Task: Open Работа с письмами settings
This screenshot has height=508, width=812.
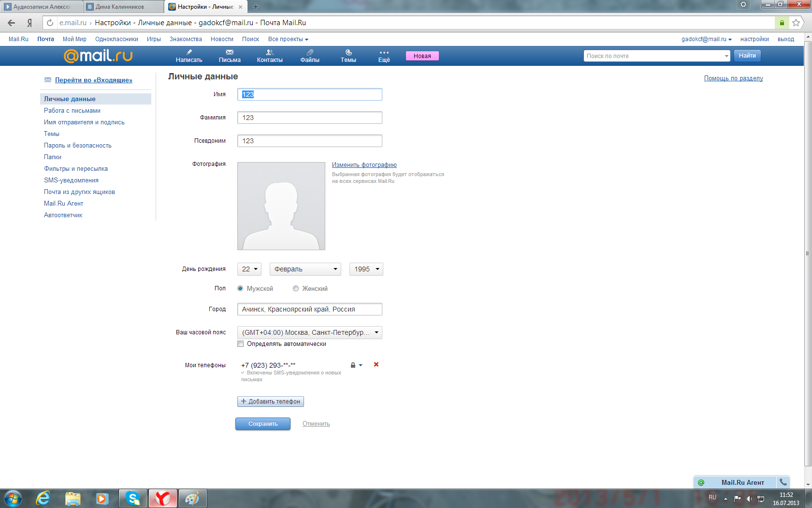Action: coord(72,110)
